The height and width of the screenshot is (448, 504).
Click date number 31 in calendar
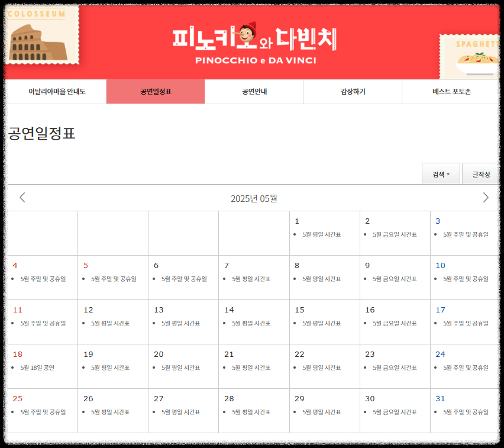click(440, 398)
